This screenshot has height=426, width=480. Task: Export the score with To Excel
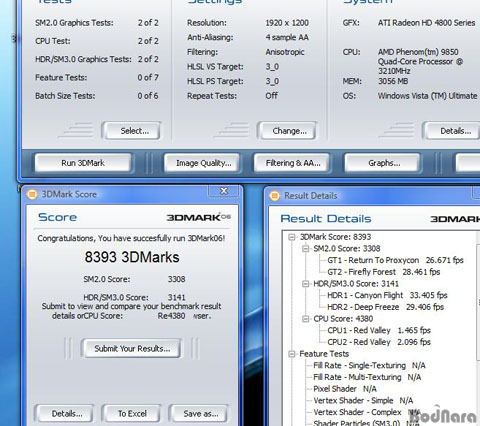[x=131, y=413]
